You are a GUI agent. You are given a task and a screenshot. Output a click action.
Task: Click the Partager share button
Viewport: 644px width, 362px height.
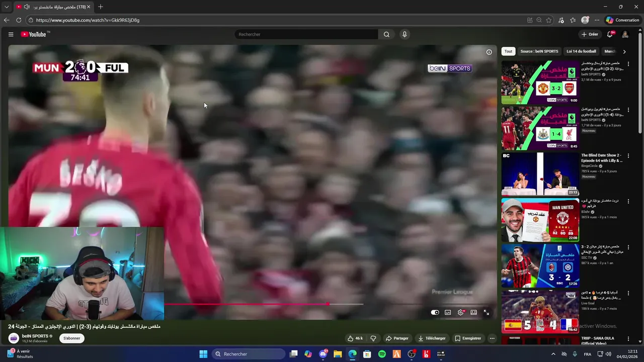[397, 338]
